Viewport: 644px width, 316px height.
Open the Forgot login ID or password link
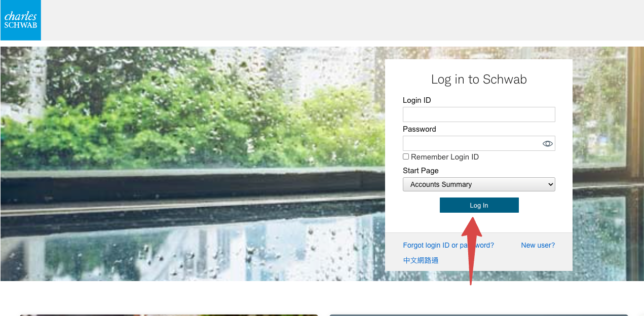pyautogui.click(x=448, y=245)
